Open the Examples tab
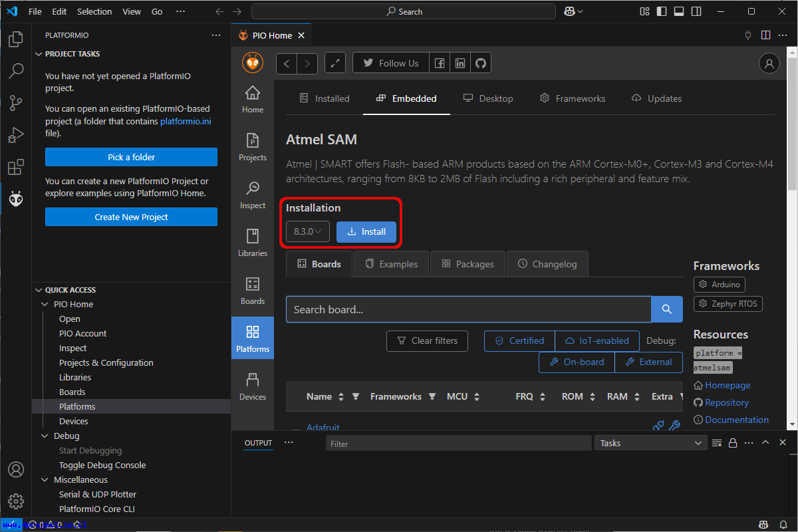This screenshot has width=798, height=532. [x=392, y=264]
